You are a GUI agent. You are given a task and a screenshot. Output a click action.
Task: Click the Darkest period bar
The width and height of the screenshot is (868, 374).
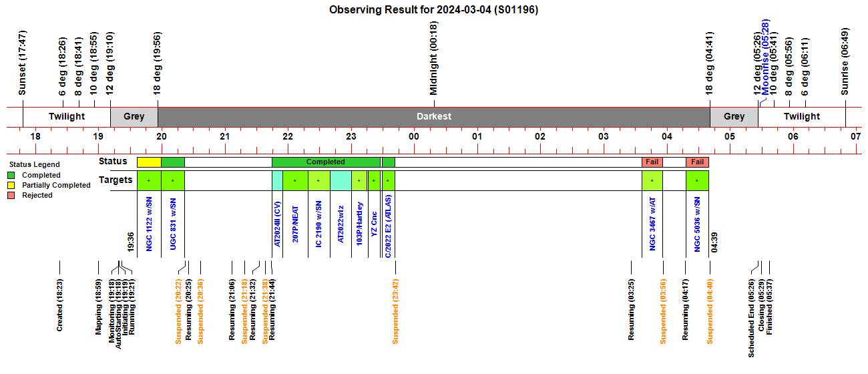[x=434, y=116]
